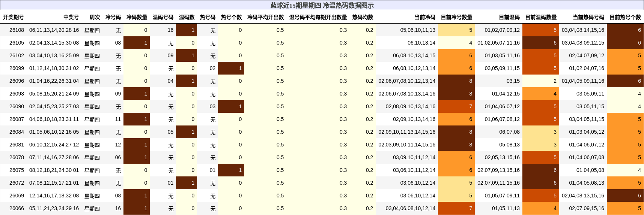Select issue number 26105
This screenshot has width=644, height=215.
pos(17,43)
